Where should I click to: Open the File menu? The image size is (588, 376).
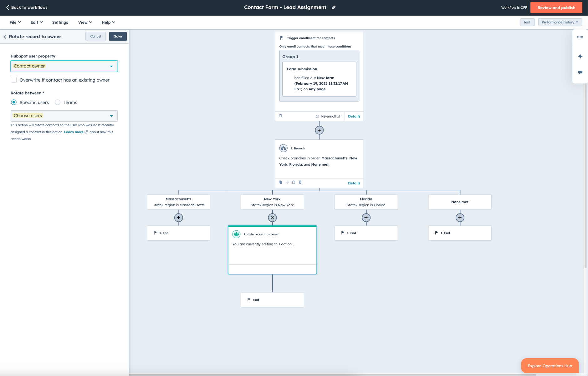15,22
